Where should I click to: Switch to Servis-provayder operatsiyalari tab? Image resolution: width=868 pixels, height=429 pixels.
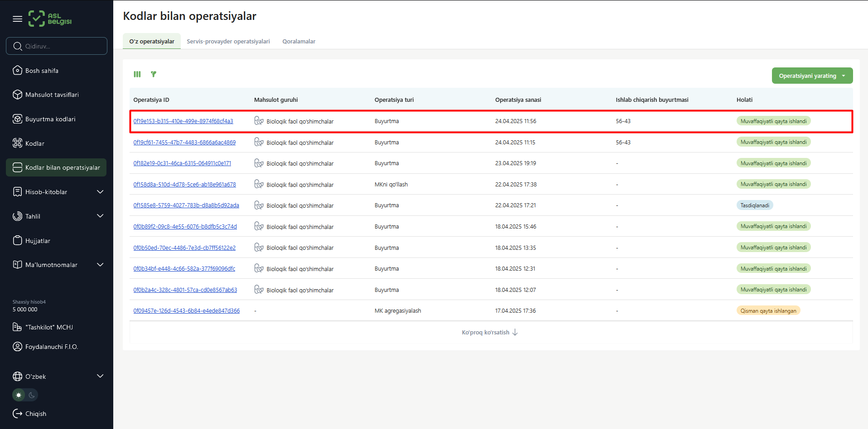coord(228,41)
